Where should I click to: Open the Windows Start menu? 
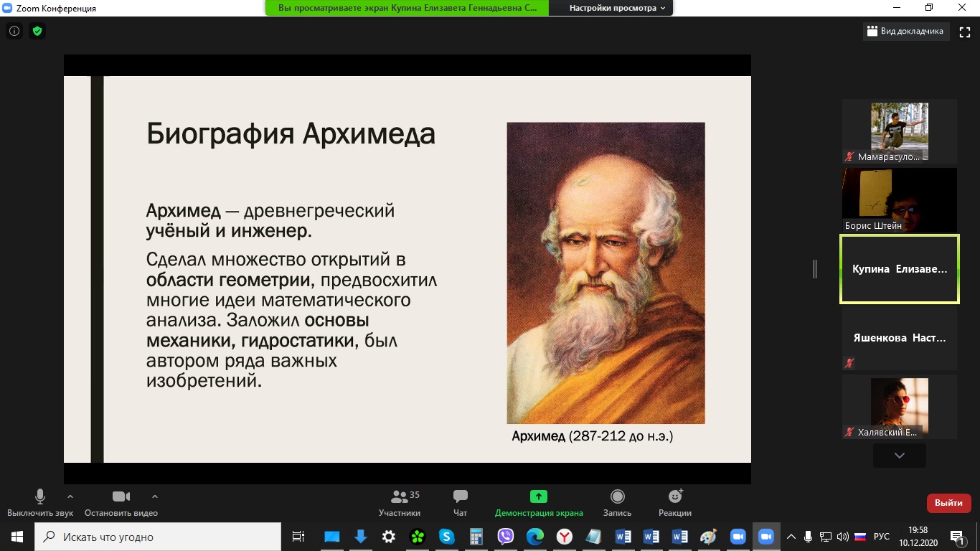point(17,537)
